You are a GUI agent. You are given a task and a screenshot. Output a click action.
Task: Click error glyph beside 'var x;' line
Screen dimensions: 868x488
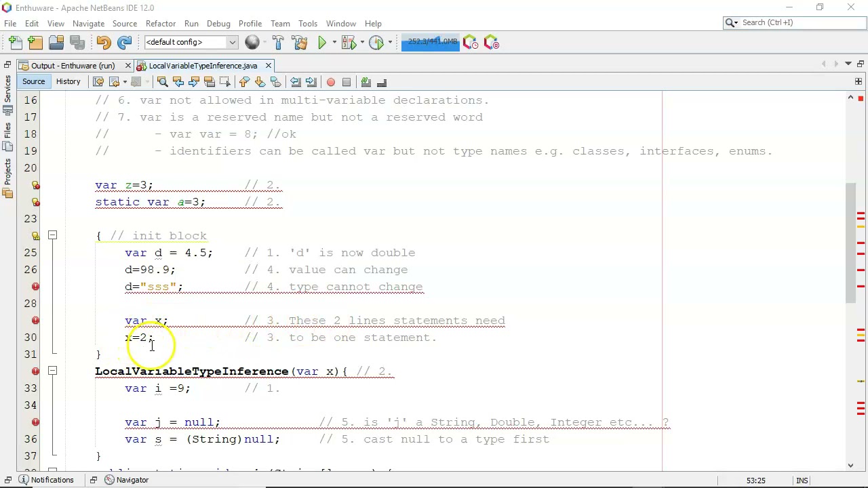pos(35,321)
